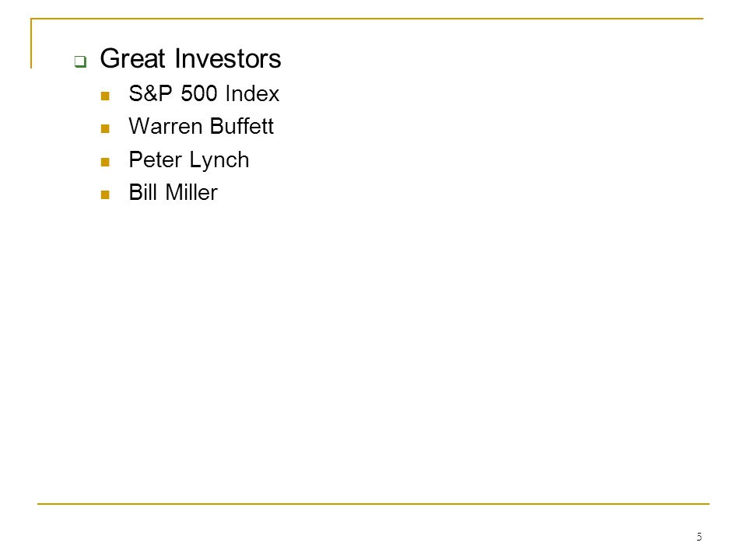The image size is (747, 560).
Task: Click the slide number 5
Action: click(x=699, y=537)
